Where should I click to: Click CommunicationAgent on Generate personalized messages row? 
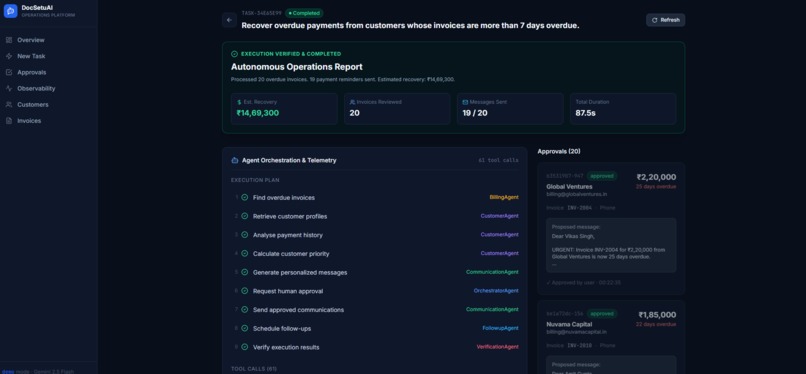click(492, 272)
